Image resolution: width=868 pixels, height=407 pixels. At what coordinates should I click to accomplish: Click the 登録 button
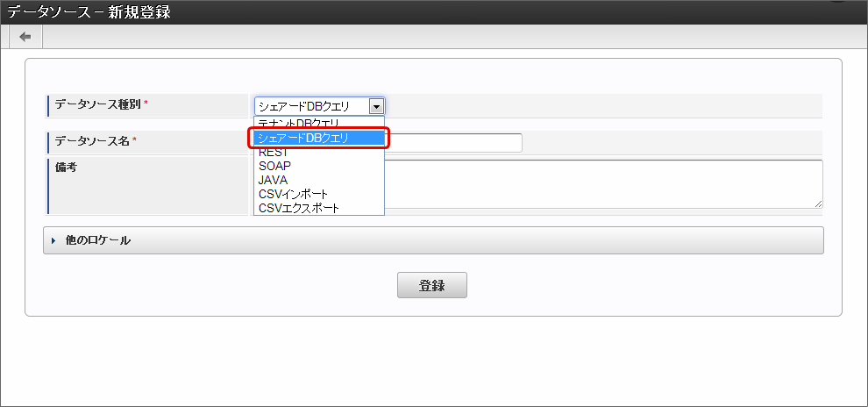[431, 285]
